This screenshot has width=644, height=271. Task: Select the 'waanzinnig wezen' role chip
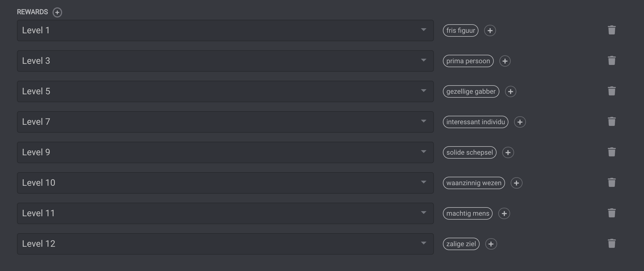pos(474,183)
